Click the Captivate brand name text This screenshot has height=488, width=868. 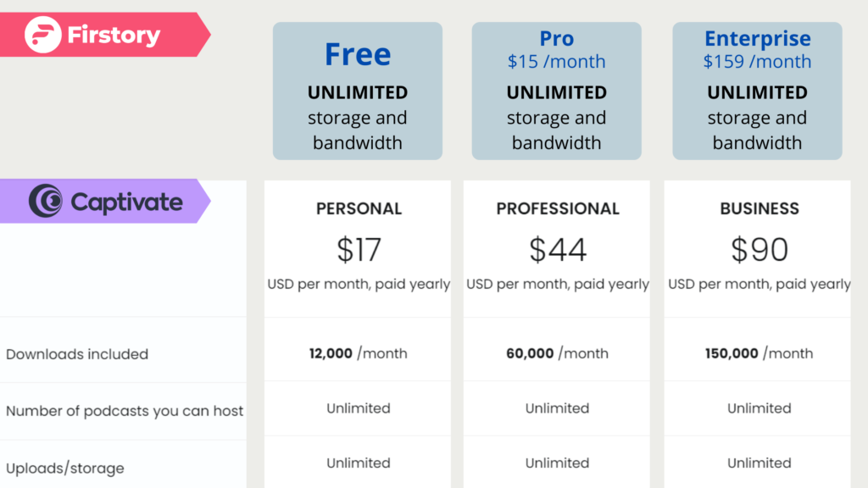tap(127, 202)
